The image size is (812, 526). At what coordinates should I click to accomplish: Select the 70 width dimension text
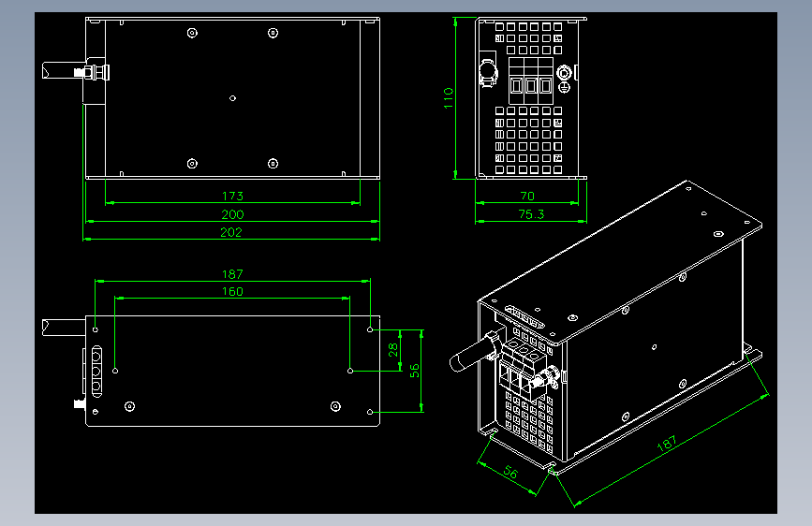coord(527,197)
